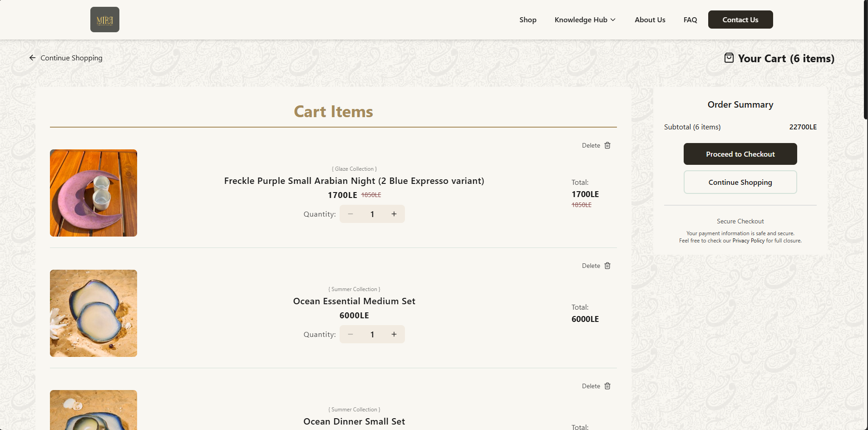Click the Glaze Collection label
Viewport: 868px width, 430px height.
pyautogui.click(x=354, y=169)
